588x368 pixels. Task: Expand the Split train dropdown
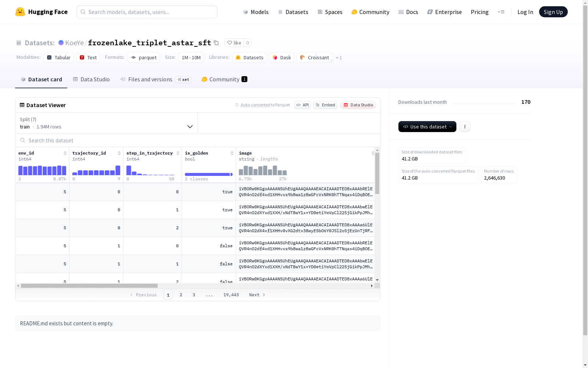[x=107, y=123]
